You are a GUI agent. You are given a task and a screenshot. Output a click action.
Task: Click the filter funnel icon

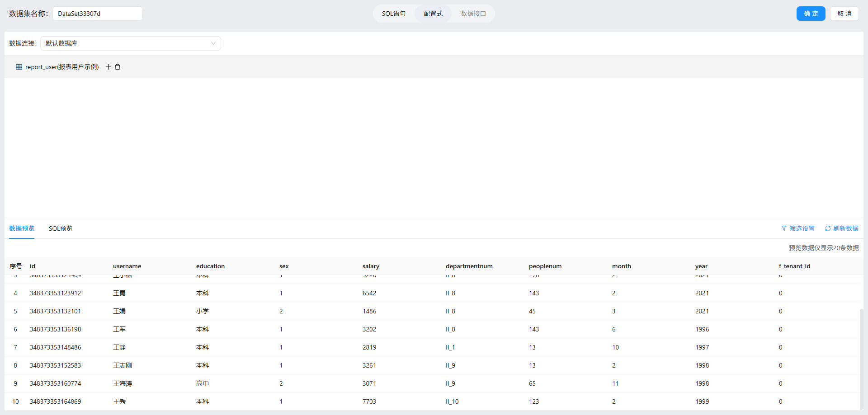(x=784, y=228)
